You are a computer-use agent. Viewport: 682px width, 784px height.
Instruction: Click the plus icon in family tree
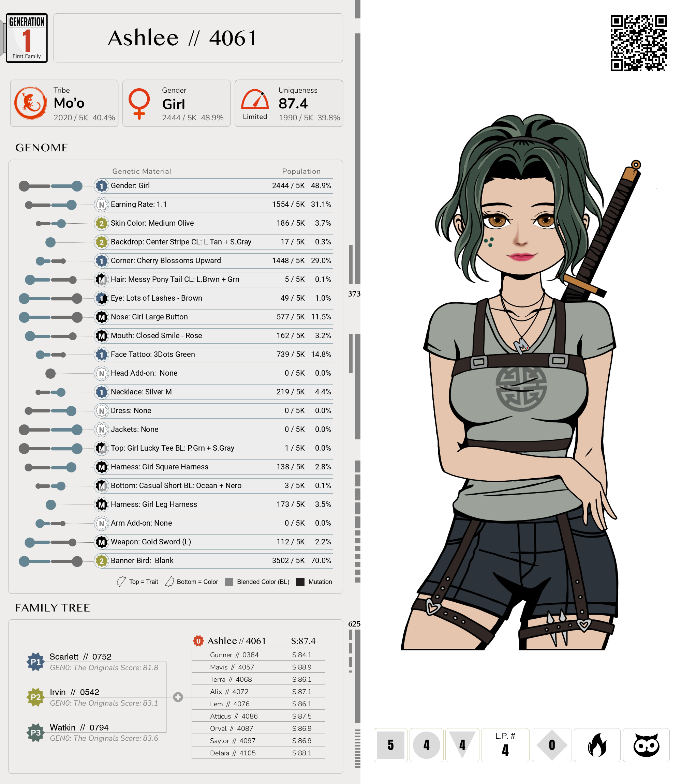coord(178,697)
